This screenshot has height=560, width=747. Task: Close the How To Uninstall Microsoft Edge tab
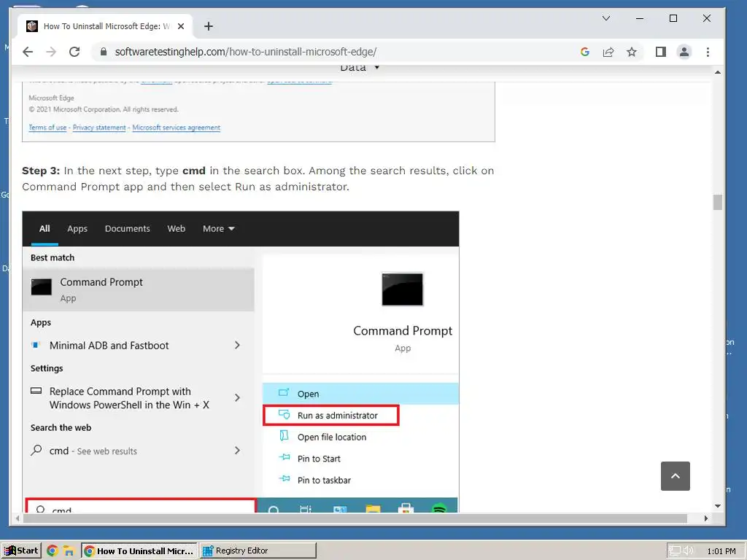181,26
